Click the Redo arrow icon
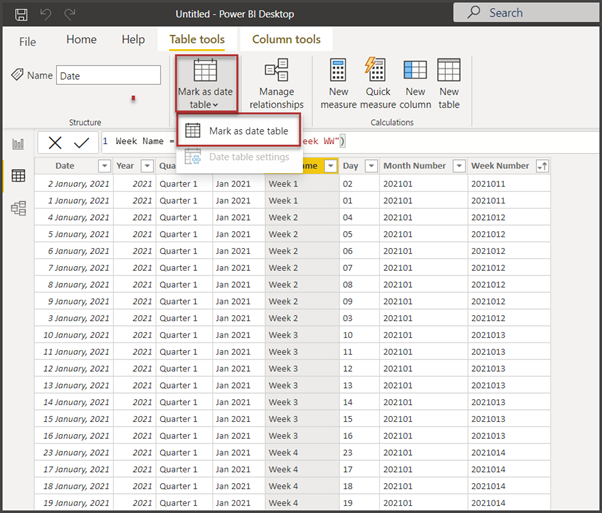 point(70,15)
